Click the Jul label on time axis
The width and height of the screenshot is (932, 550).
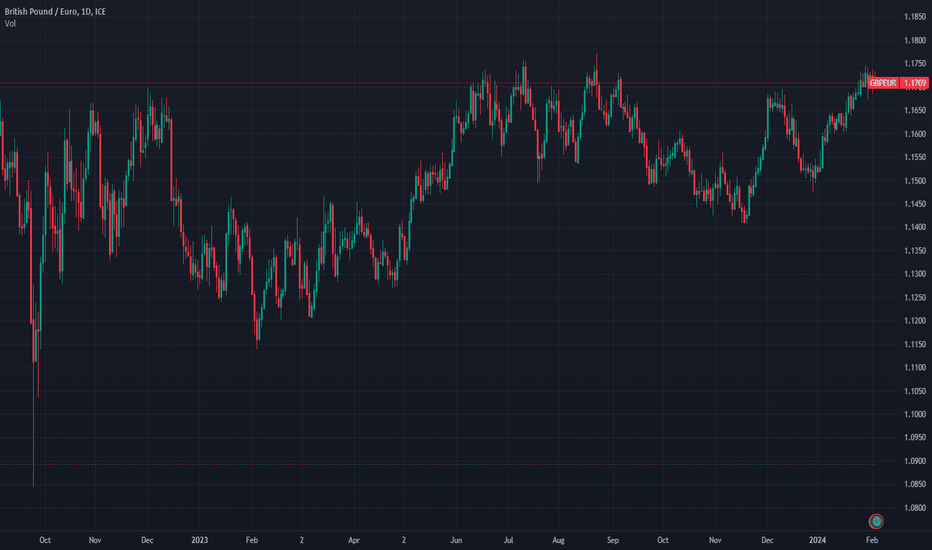tap(508, 540)
